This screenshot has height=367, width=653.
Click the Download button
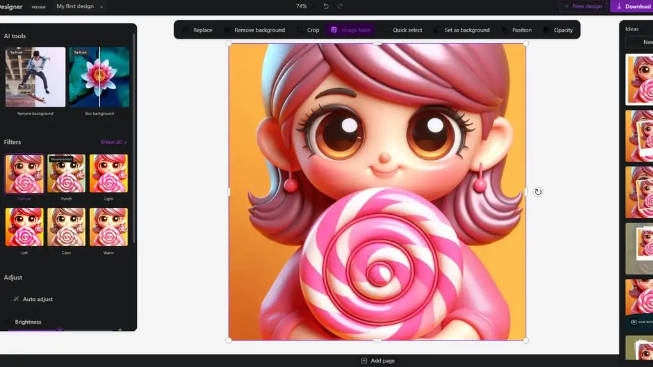(633, 6)
